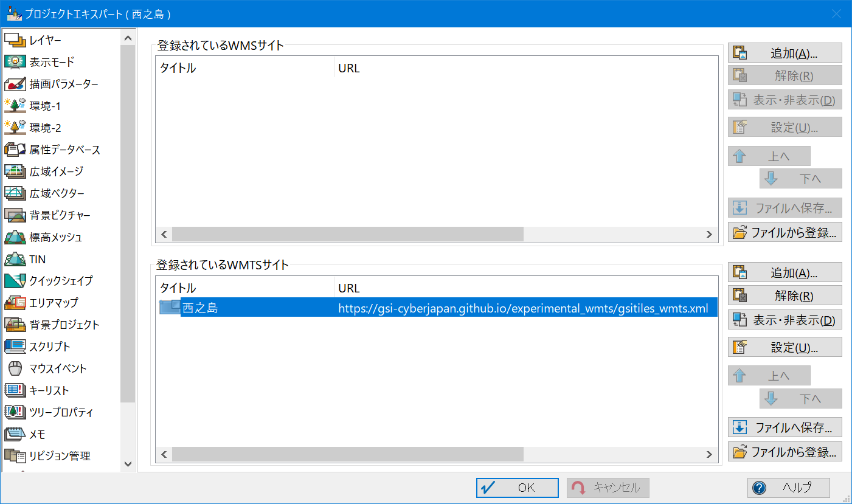Image resolution: width=852 pixels, height=504 pixels.
Task: Select 描画パラメーター in the left list
Action: click(63, 84)
